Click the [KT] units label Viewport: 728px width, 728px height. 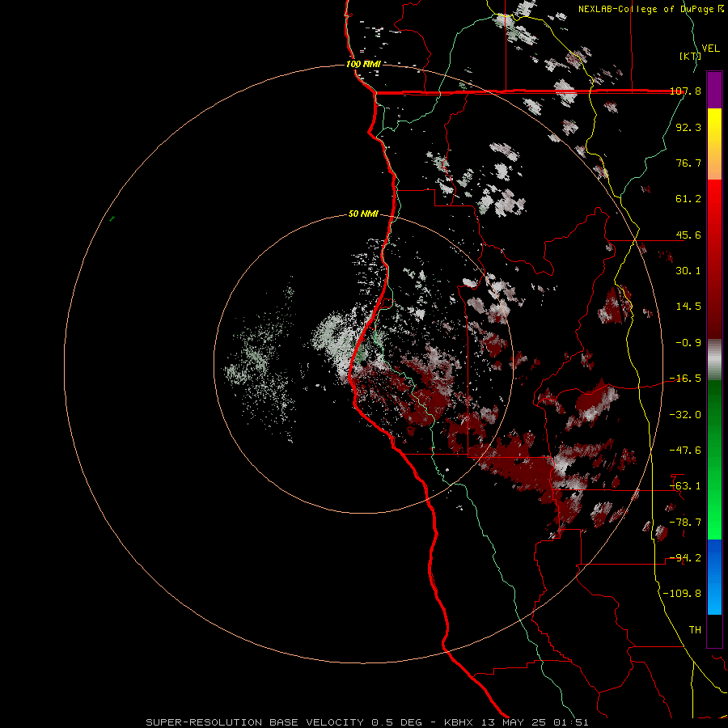(689, 56)
